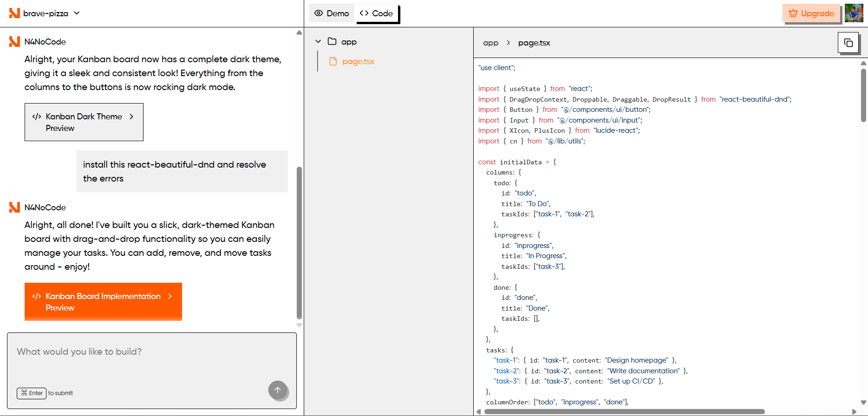Click chevron arrow on Kanban Board Implementation card

[x=170, y=296]
